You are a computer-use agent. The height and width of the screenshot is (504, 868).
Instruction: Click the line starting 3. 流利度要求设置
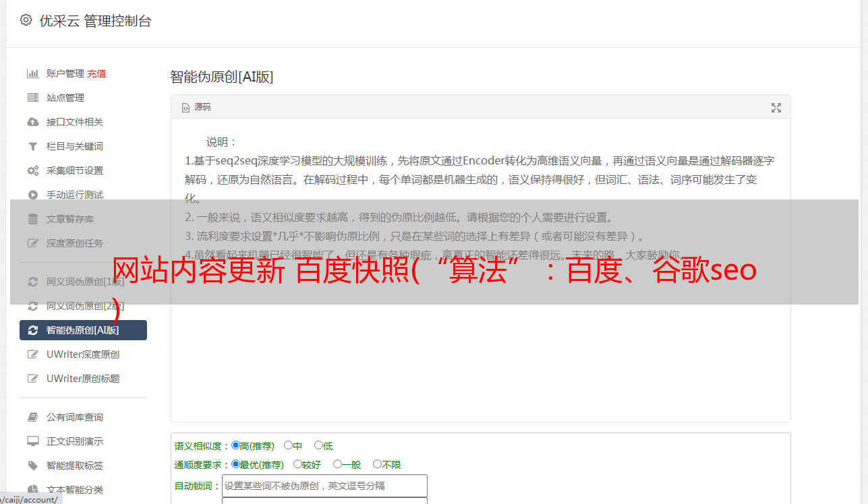[x=415, y=237]
